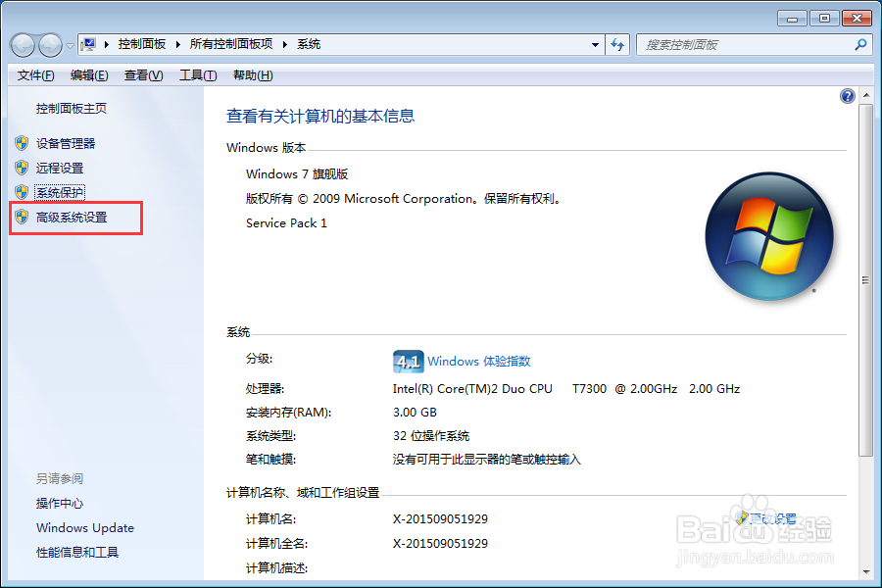Click 系统 in the address breadcrumb
Viewport: 882px width, 588px height.
coord(309,44)
